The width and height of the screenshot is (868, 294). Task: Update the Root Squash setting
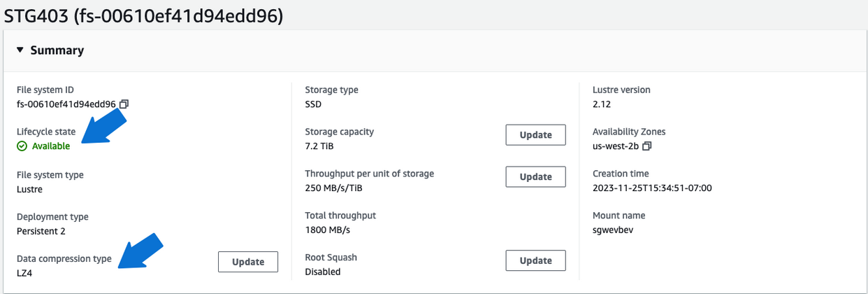[535, 260]
